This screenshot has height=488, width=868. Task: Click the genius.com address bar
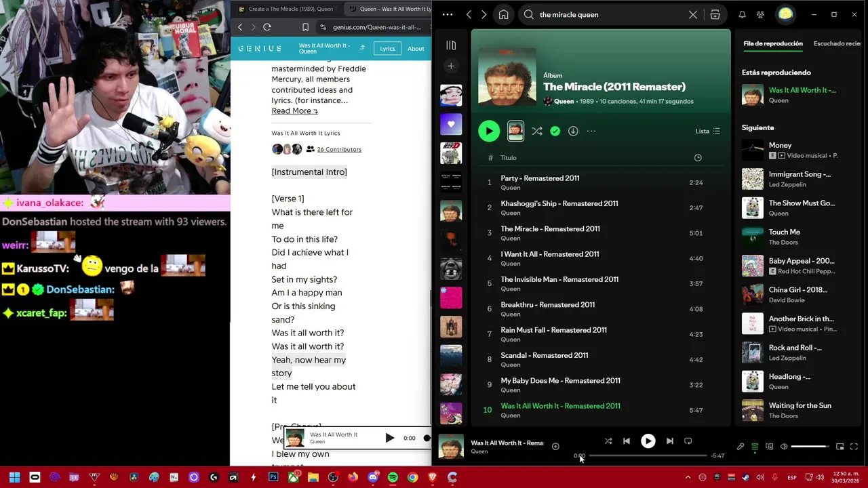coord(377,27)
